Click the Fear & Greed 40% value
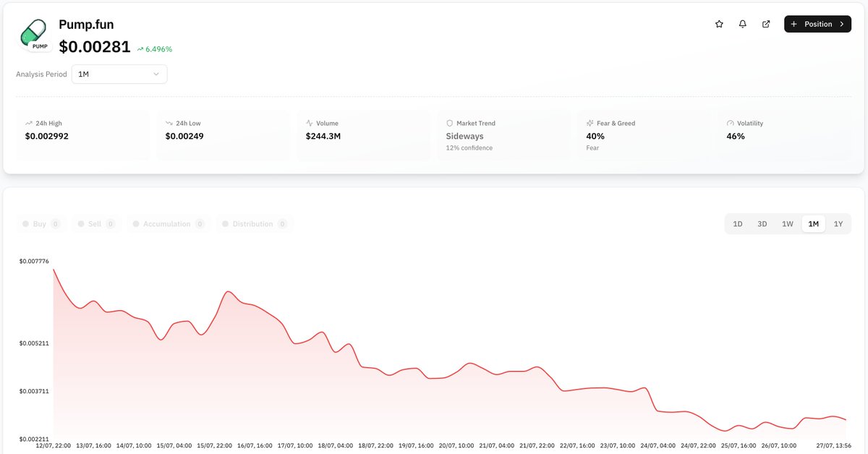868x454 pixels. click(595, 136)
